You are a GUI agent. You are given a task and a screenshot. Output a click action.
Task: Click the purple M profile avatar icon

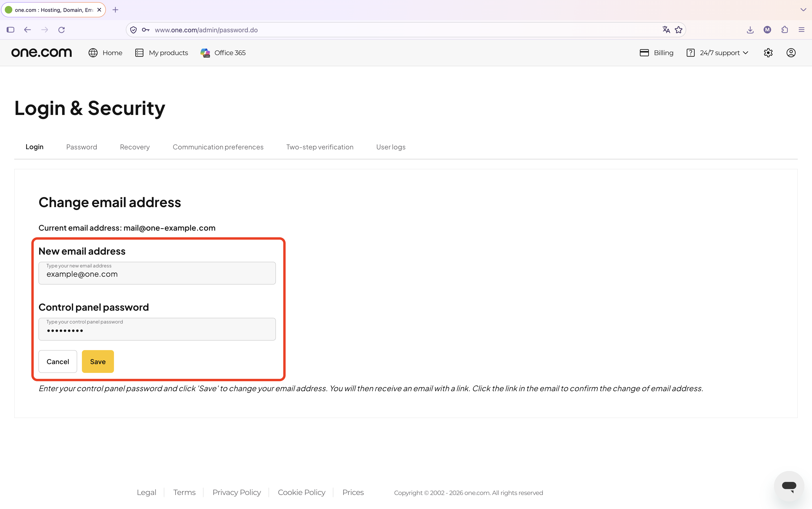pos(767,30)
